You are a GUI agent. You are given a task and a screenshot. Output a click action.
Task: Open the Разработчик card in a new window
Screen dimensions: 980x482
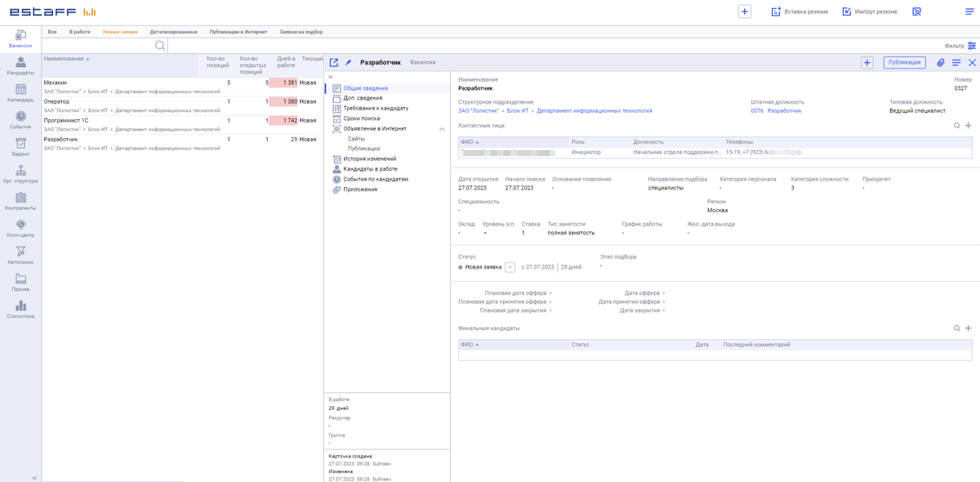point(334,62)
